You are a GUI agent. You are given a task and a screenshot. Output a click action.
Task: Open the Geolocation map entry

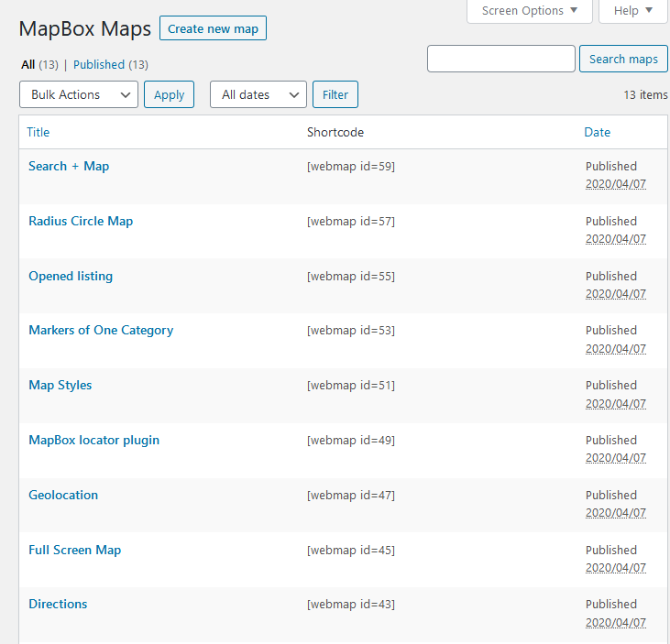(63, 495)
